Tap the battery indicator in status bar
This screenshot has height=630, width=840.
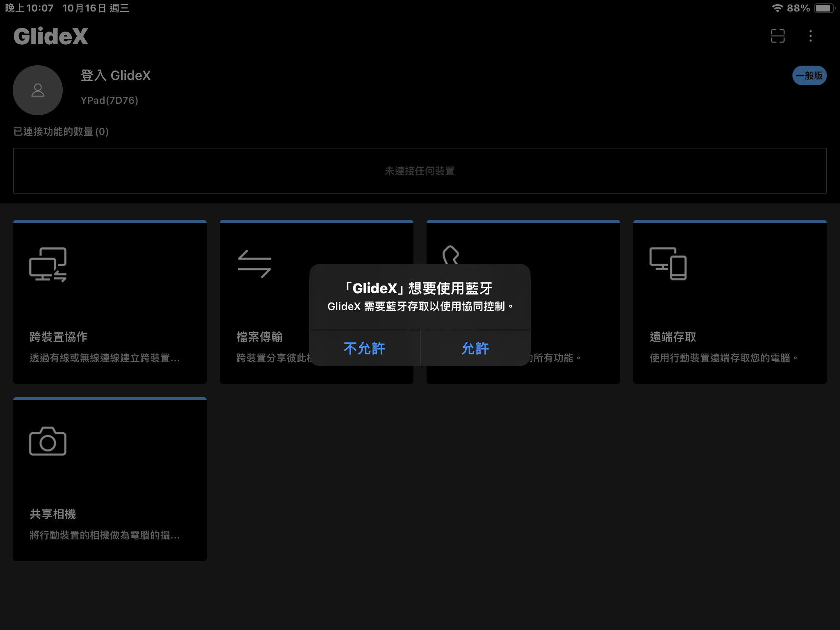(824, 8)
